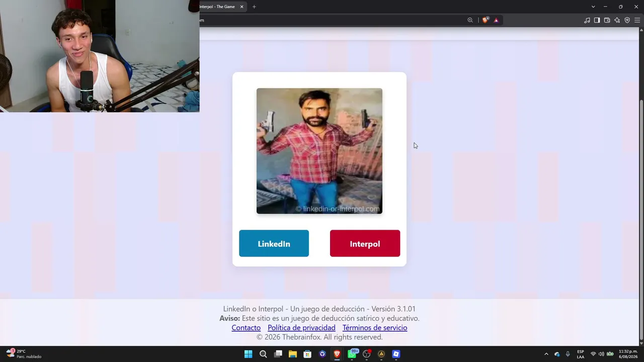Click the microphone tray icon
The height and width of the screenshot is (362, 644).
pos(568,354)
